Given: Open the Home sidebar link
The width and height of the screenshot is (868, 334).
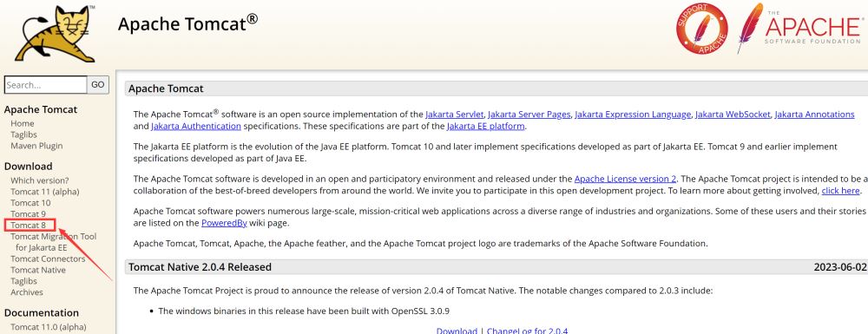Looking at the screenshot, I should pos(23,123).
